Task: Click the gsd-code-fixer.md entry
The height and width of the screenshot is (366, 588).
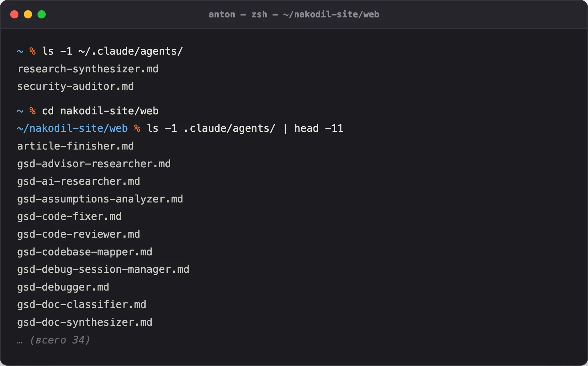Action: tap(70, 216)
